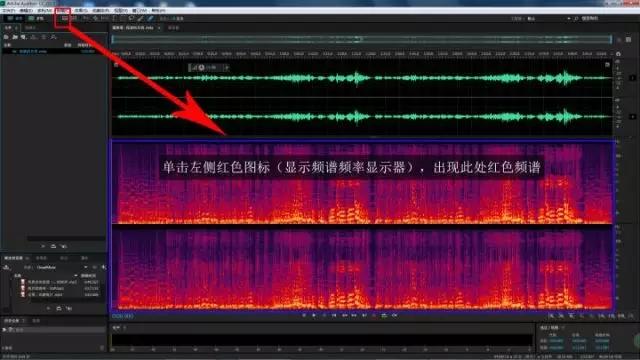640x360 pixels.
Task: Select the Spot Healing Brush tool
Action: click(x=150, y=18)
